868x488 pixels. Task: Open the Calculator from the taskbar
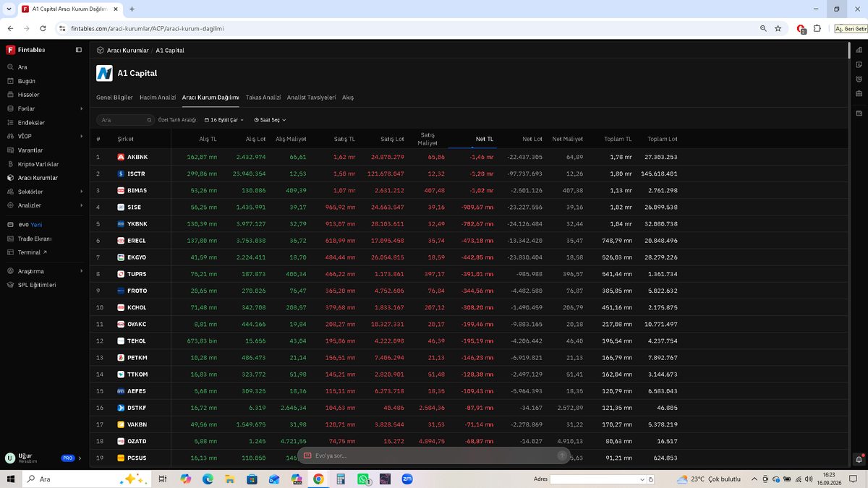click(x=340, y=479)
